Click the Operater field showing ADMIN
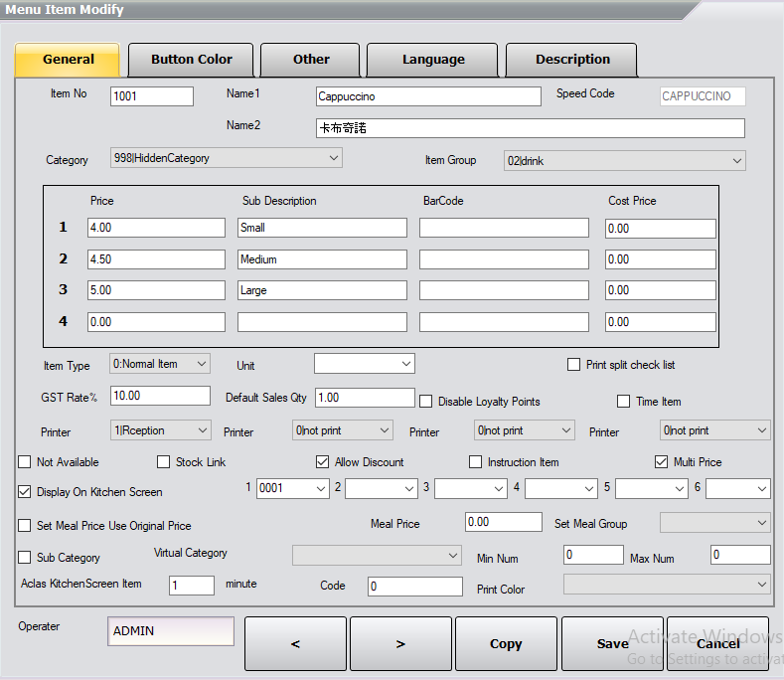Image resolution: width=784 pixels, height=680 pixels. [171, 631]
